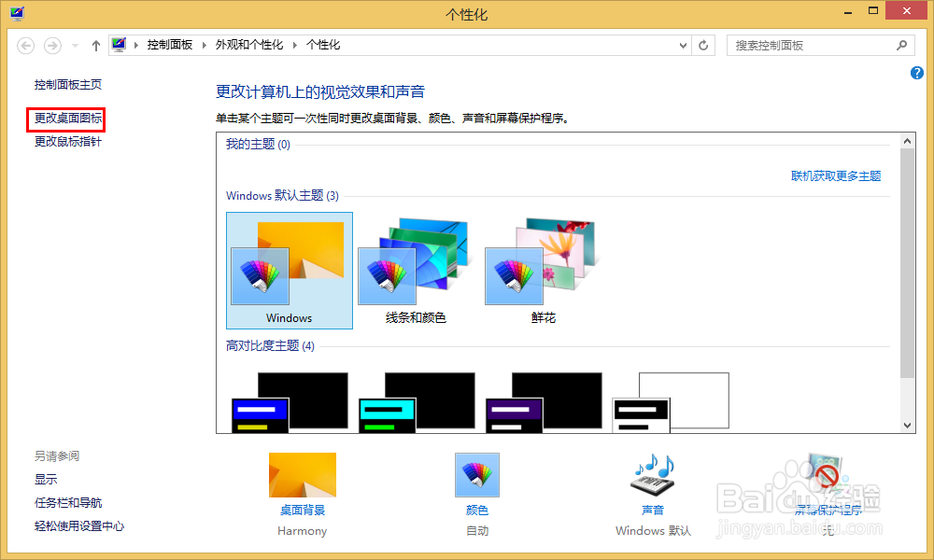Image resolution: width=934 pixels, height=560 pixels.
Task: Minimize the 个性化 window
Action: point(848,11)
